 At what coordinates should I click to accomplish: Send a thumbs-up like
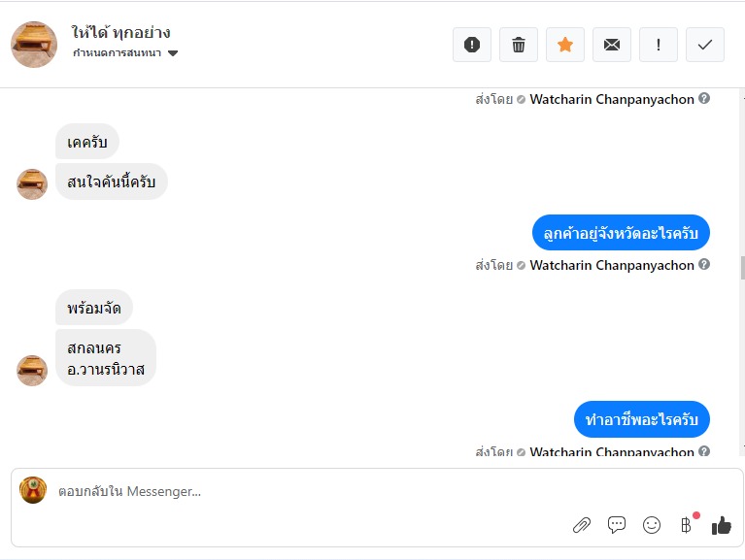[x=721, y=525]
